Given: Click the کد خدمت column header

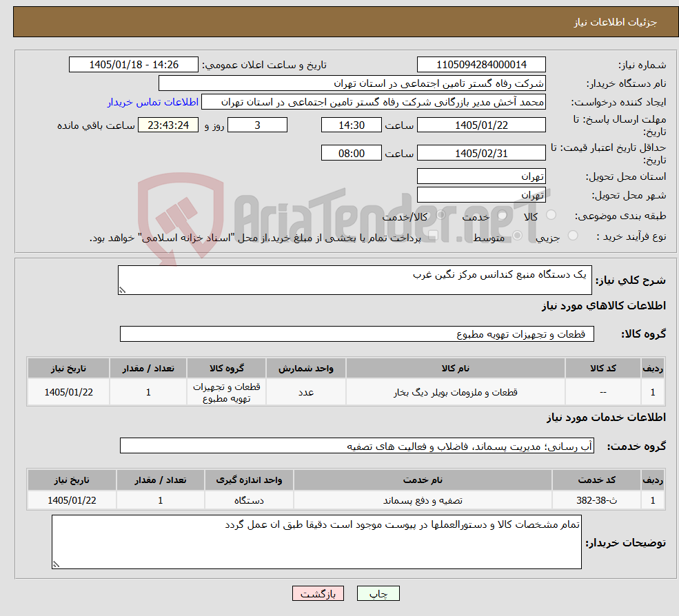Looking at the screenshot, I should 596,480.
